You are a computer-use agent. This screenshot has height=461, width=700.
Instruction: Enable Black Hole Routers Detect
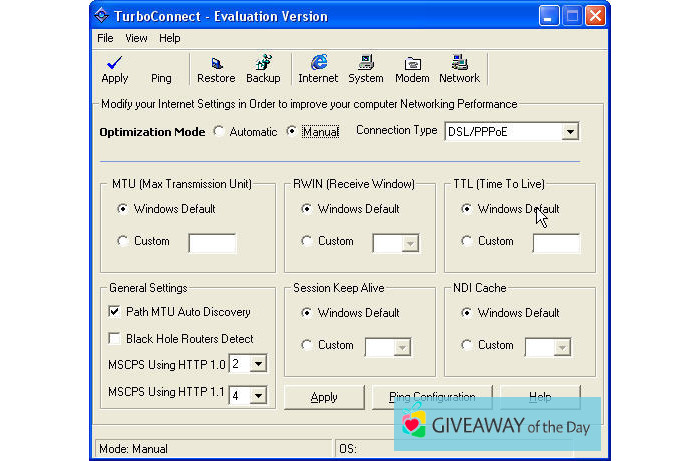click(x=114, y=339)
